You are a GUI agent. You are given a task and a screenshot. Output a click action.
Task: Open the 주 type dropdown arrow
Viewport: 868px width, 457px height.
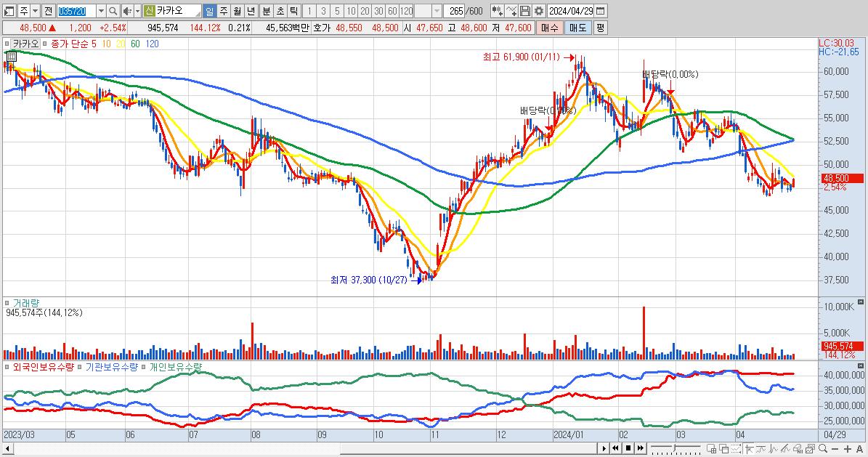(x=36, y=11)
